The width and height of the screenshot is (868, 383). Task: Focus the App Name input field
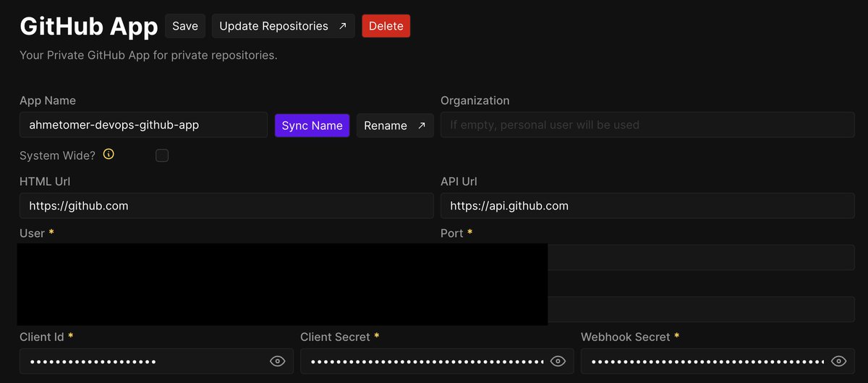[x=143, y=125]
